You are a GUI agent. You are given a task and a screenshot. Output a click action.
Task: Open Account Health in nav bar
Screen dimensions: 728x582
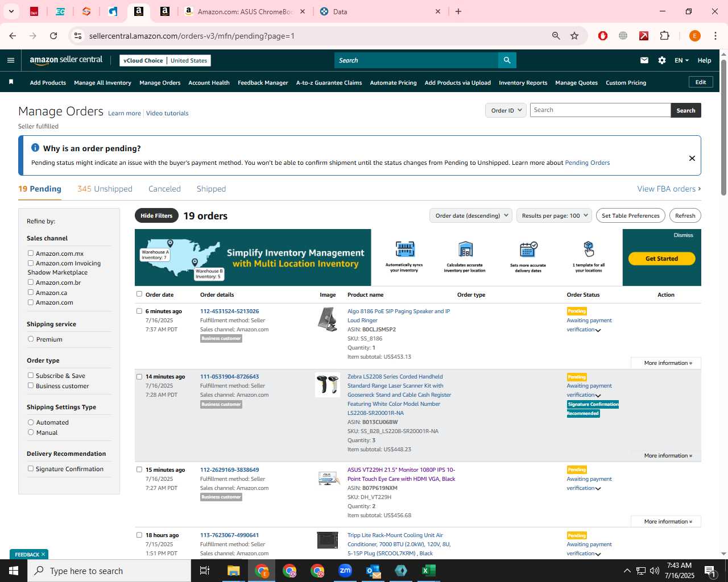pos(209,82)
